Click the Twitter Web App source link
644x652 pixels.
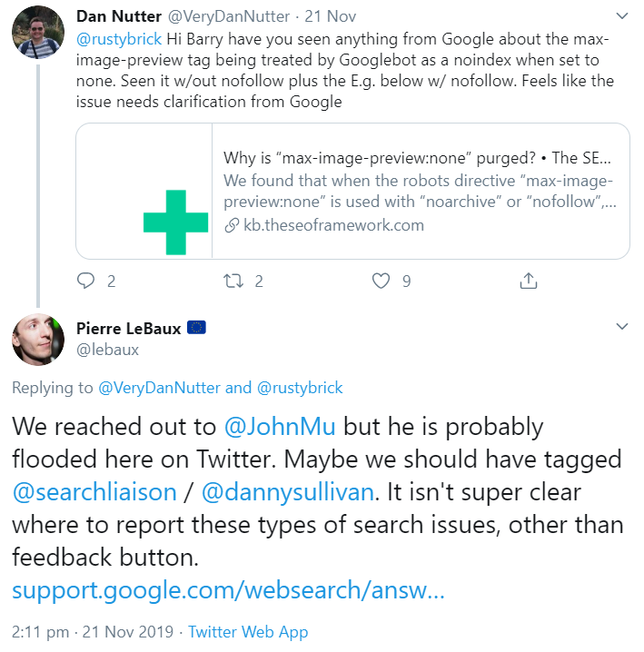point(248,632)
